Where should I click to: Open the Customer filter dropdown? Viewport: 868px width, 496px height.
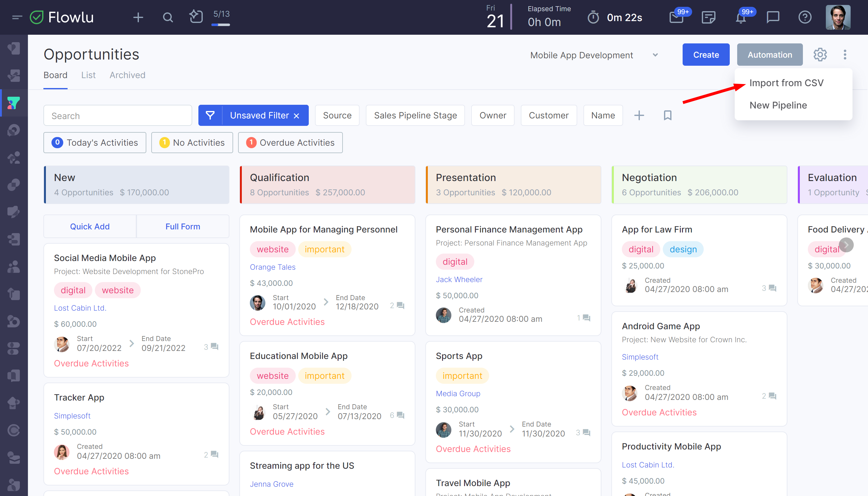pos(548,116)
